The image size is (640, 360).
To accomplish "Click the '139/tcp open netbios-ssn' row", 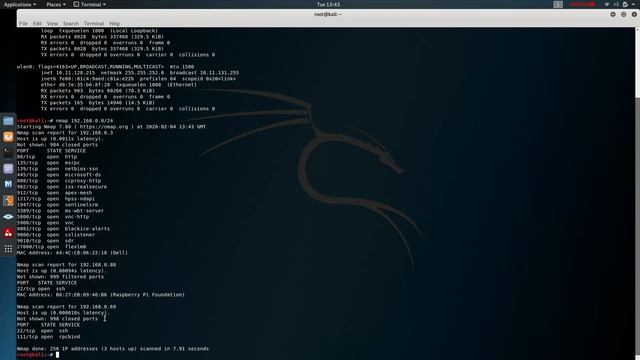I will (57, 169).
